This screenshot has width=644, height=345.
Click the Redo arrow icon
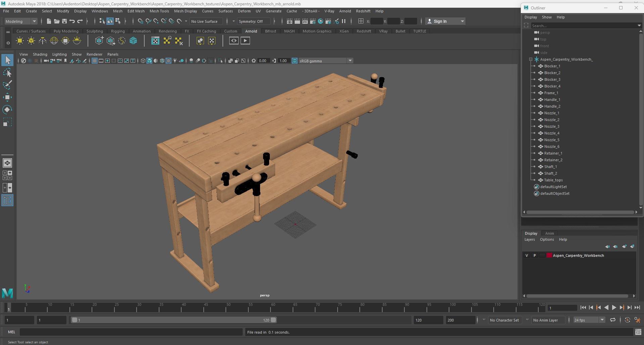pyautogui.click(x=80, y=21)
